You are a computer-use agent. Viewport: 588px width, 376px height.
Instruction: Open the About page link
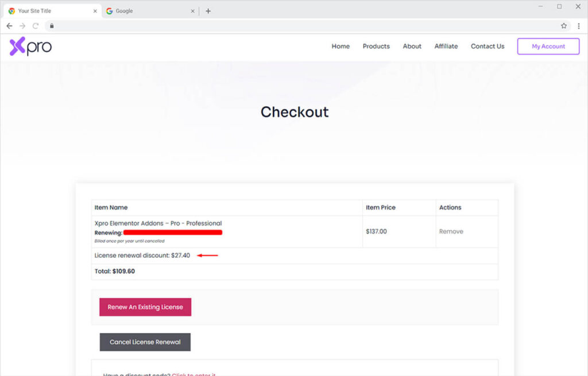(x=412, y=46)
